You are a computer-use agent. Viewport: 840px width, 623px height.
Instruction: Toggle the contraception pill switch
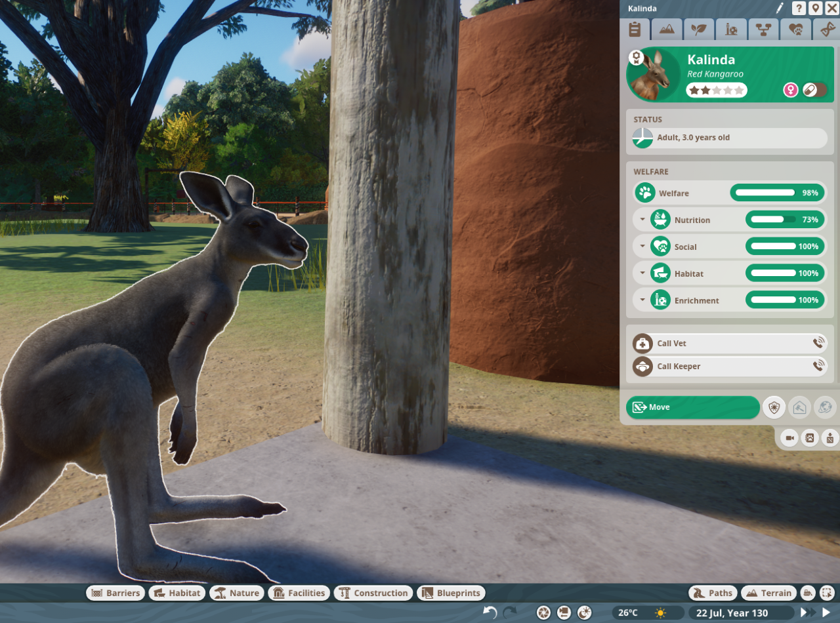pos(815,90)
